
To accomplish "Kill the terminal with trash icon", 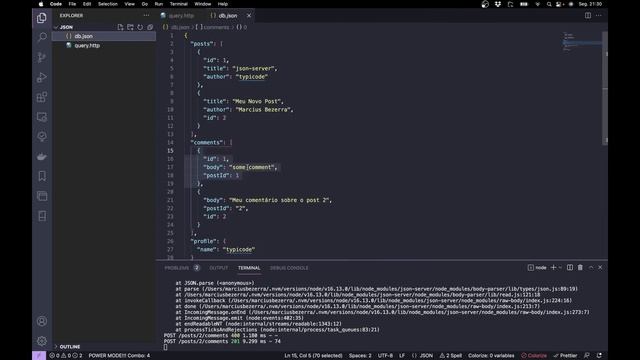I will tap(580, 268).
